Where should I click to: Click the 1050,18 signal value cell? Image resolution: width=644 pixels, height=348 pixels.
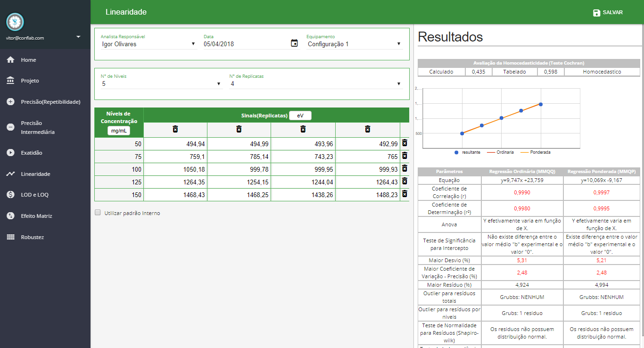(175, 169)
